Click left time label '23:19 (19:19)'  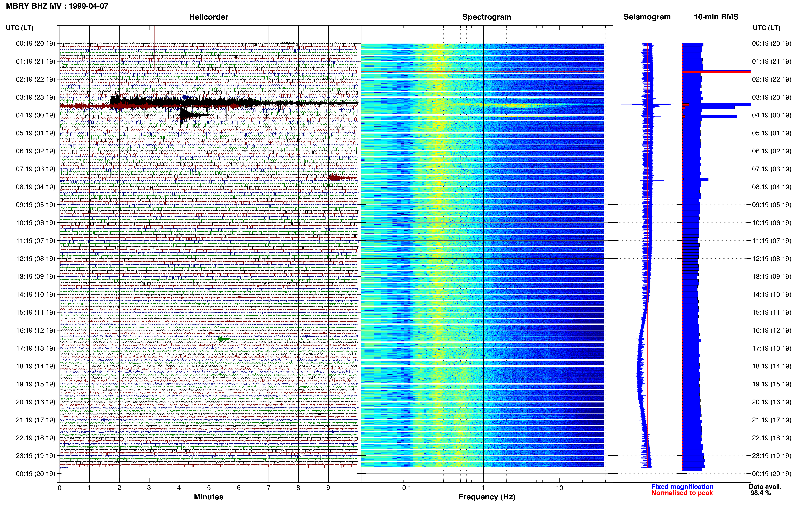point(35,456)
